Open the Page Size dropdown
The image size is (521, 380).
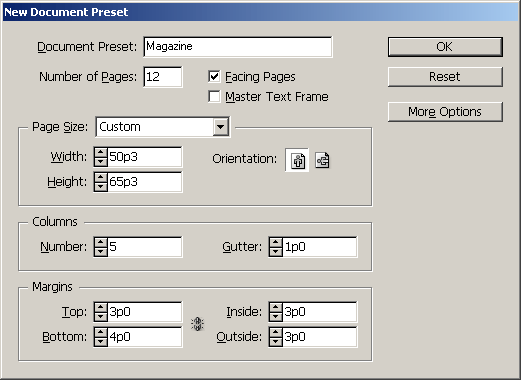tap(221, 127)
